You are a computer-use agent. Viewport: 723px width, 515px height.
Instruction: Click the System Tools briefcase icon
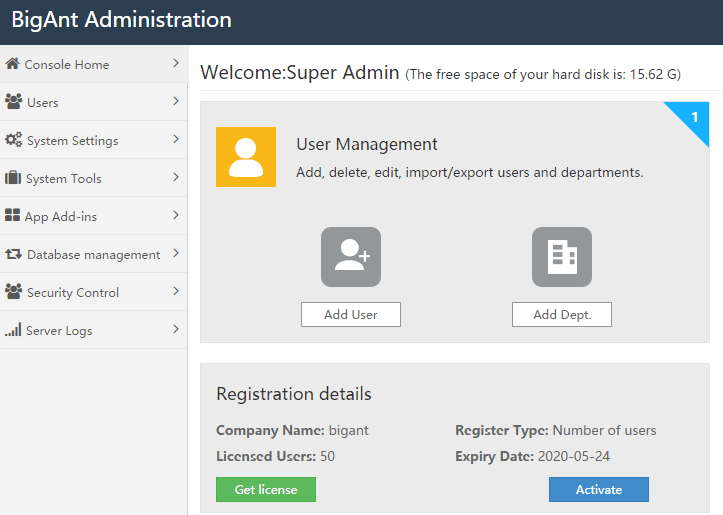(13, 178)
